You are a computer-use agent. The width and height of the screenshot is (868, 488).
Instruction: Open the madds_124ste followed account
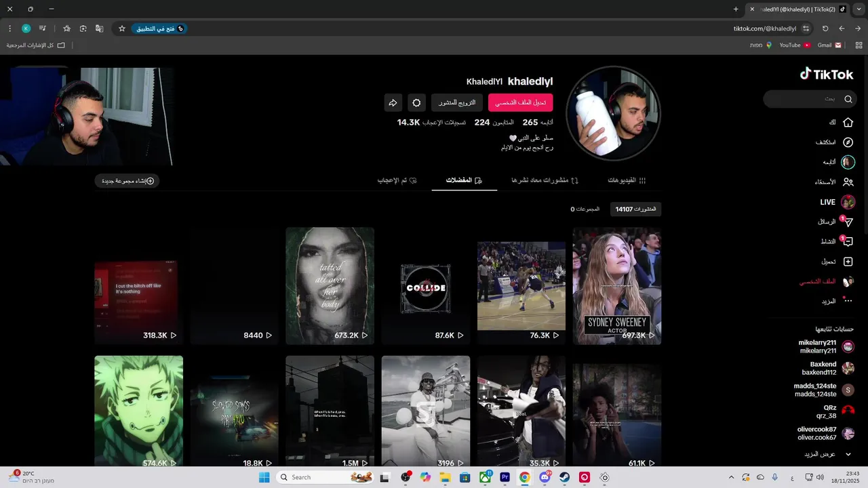825,390
